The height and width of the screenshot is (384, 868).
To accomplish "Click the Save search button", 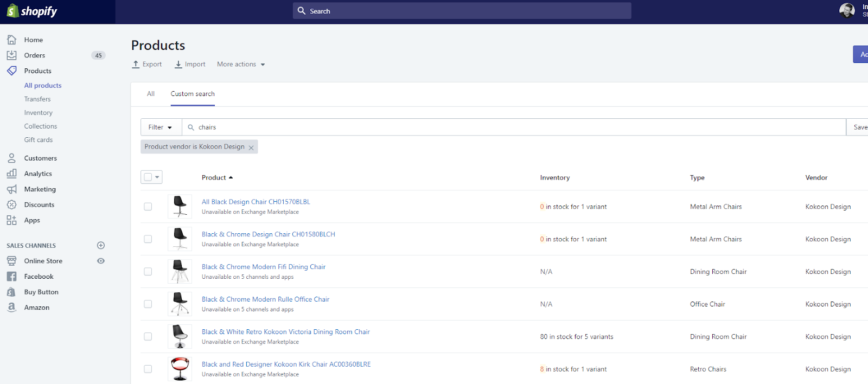I will 858,127.
